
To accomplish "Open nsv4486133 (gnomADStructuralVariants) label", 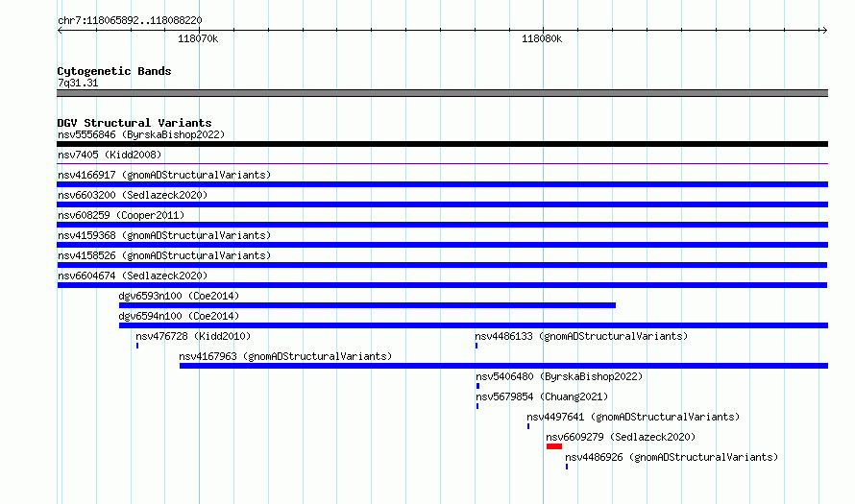I will click(581, 336).
